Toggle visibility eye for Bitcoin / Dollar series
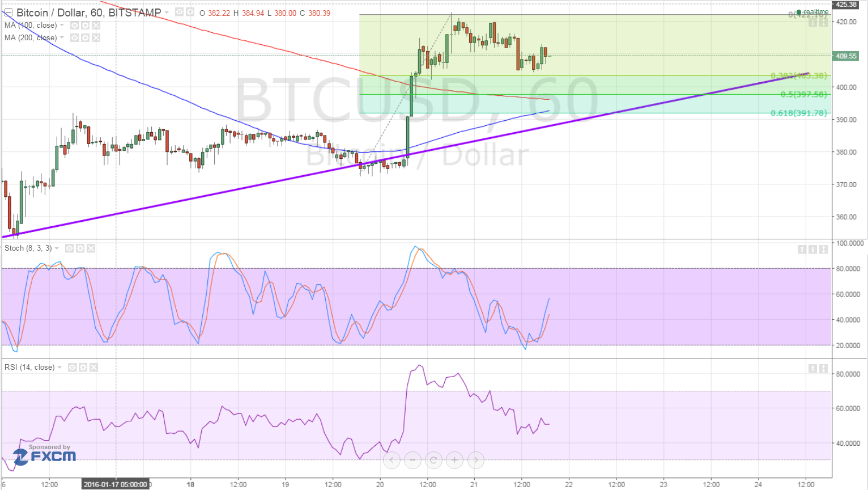 click(179, 12)
